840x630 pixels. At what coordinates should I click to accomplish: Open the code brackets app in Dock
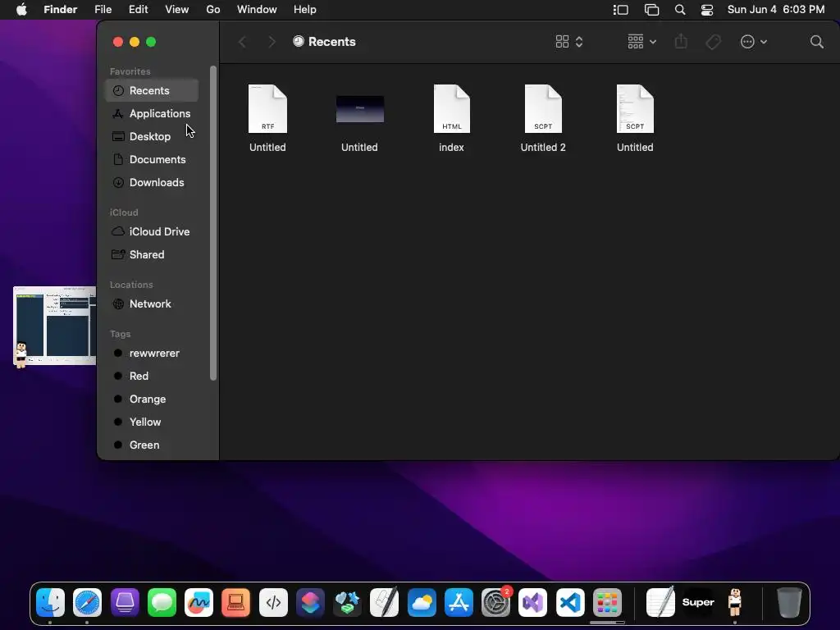pyautogui.click(x=273, y=603)
